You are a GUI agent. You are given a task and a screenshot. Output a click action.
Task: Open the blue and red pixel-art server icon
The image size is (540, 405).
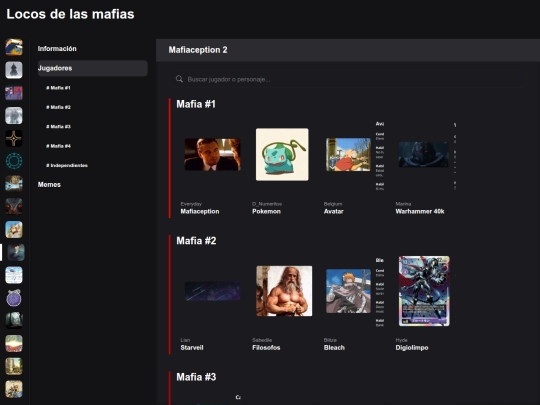tap(14, 93)
